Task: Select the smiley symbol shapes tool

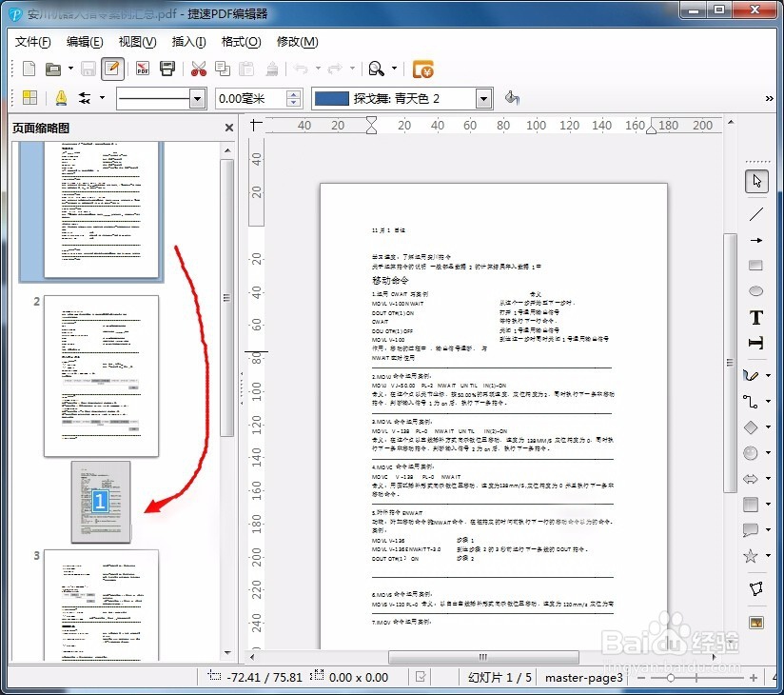Action: pyautogui.click(x=751, y=453)
